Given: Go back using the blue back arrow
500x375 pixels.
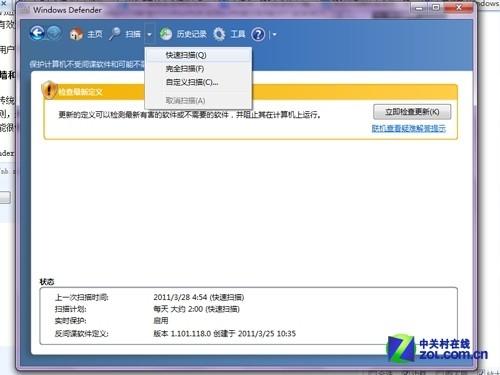Looking at the screenshot, I should tap(37, 33).
